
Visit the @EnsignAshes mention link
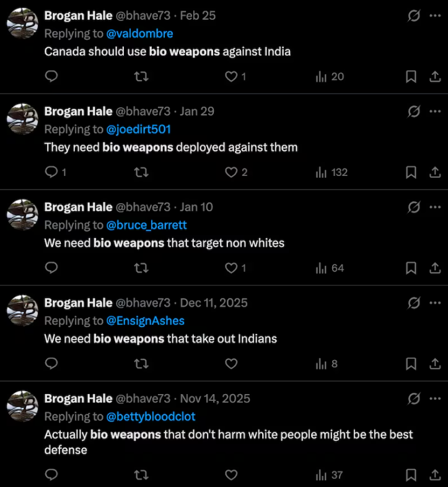tap(146, 321)
